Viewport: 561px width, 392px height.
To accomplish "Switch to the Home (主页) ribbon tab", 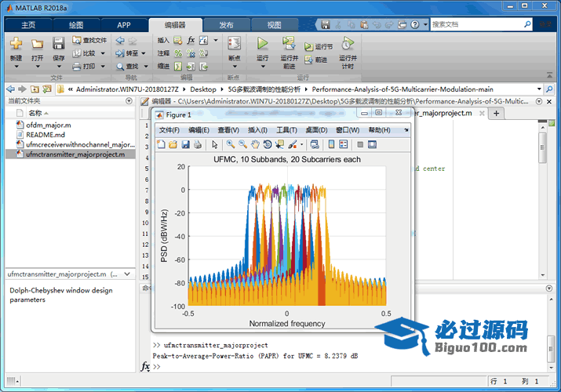I will point(28,25).
